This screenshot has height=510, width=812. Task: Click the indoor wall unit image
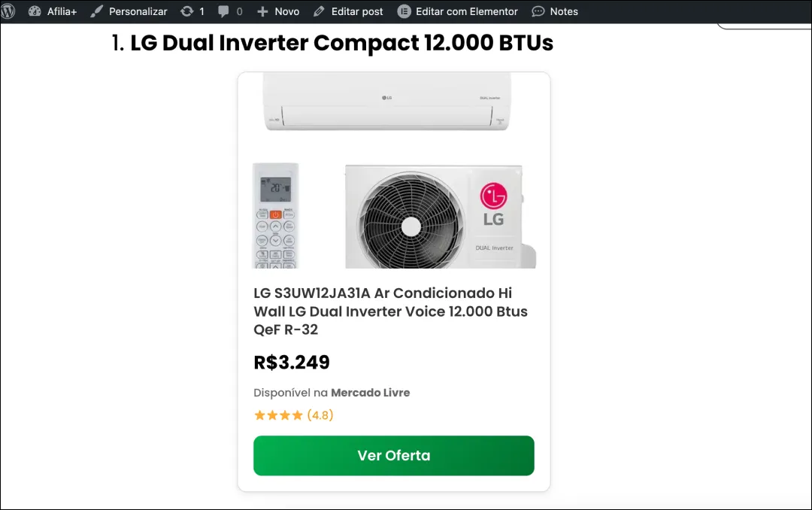click(x=386, y=102)
